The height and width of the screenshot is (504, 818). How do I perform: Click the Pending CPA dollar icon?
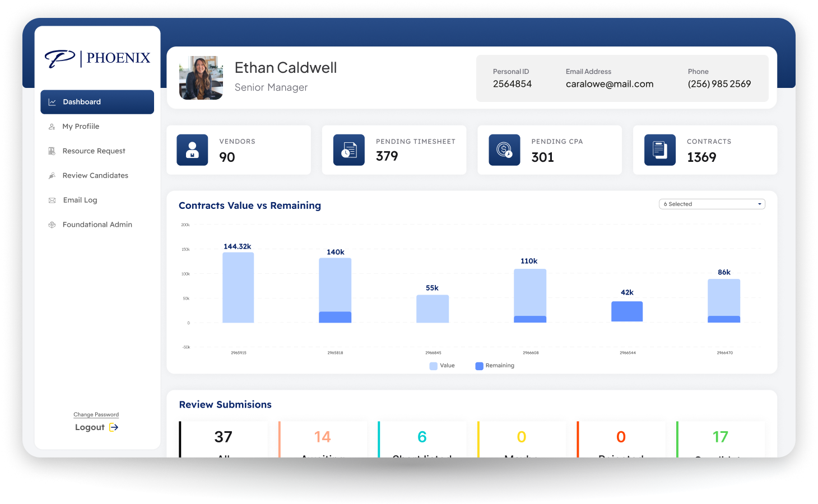pyautogui.click(x=504, y=150)
